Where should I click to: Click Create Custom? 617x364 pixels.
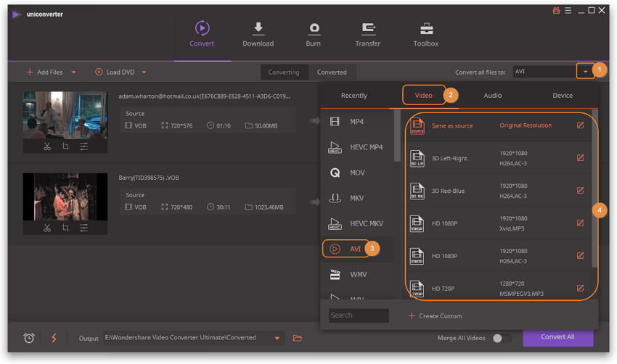click(x=436, y=316)
